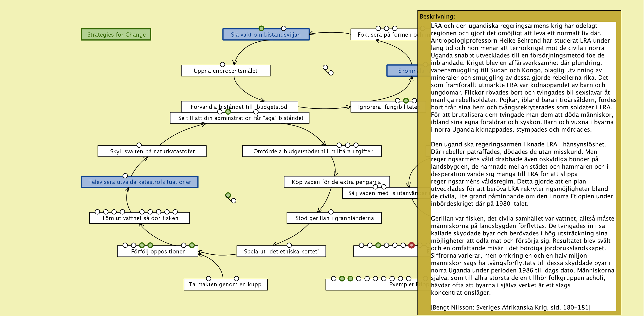Open the Strategies for Change green box

pyautogui.click(x=116, y=35)
